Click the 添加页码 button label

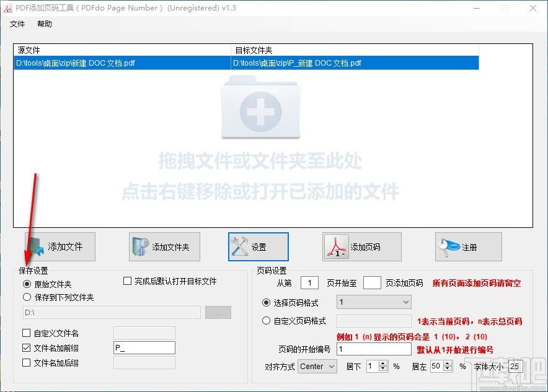coord(365,247)
